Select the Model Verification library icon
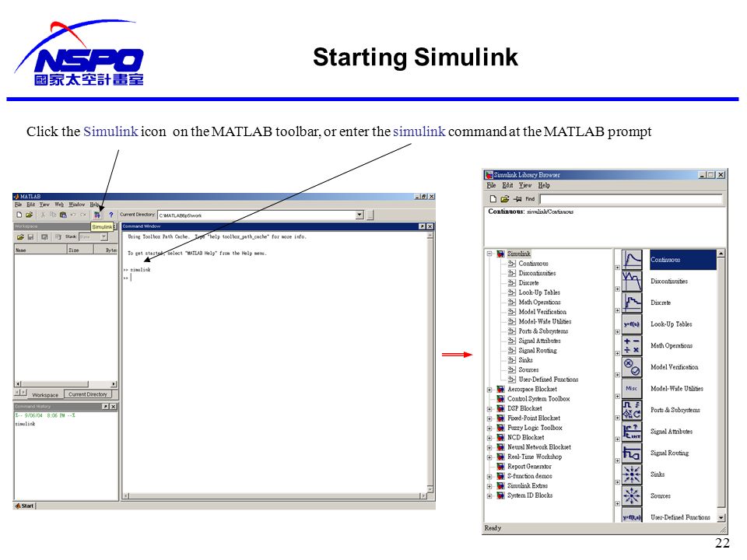Image resolution: width=747 pixels, height=560 pixels. pos(632,367)
